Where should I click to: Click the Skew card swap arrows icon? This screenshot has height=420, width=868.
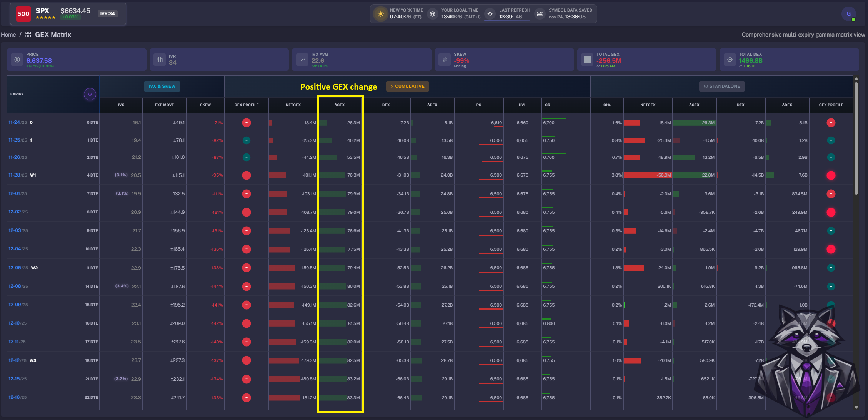445,60
